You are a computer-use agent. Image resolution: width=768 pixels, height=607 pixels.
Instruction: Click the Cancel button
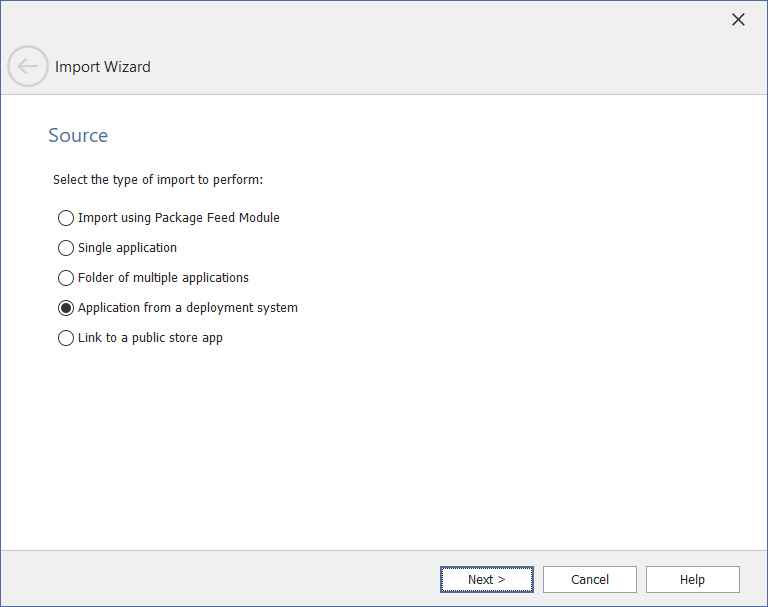coord(589,580)
